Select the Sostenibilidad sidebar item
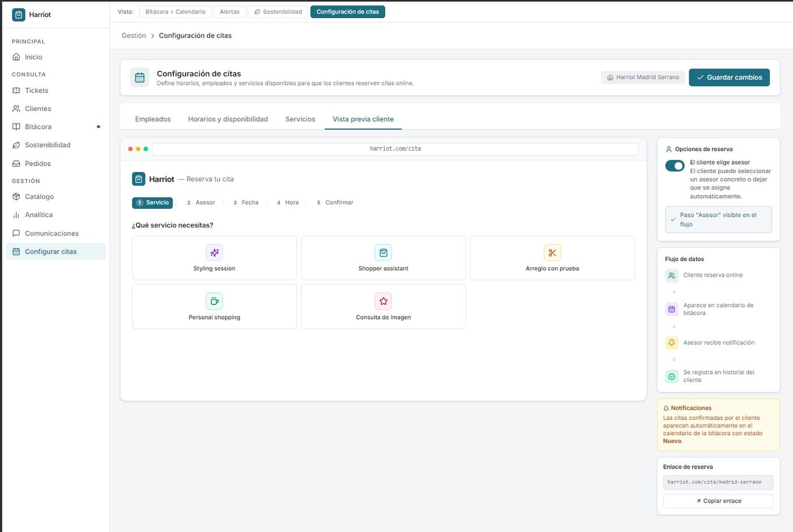Screen dimensions: 793x532 point(56,145)
